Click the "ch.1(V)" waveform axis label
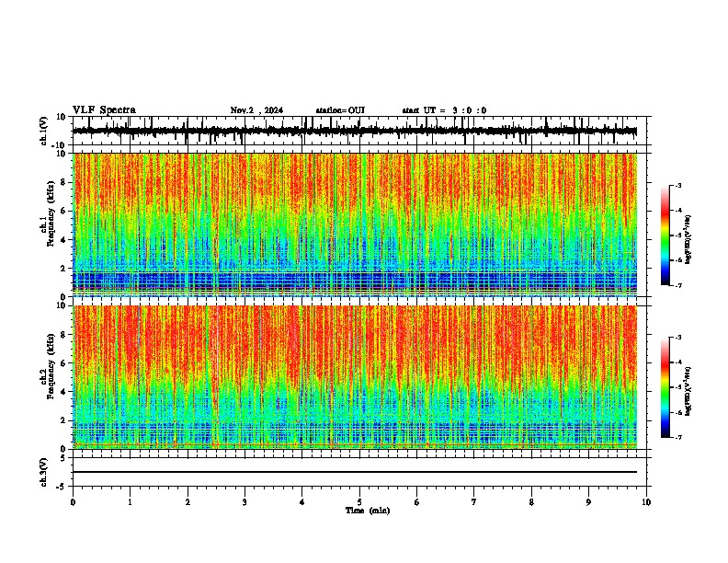The image size is (728, 563). 44,131
